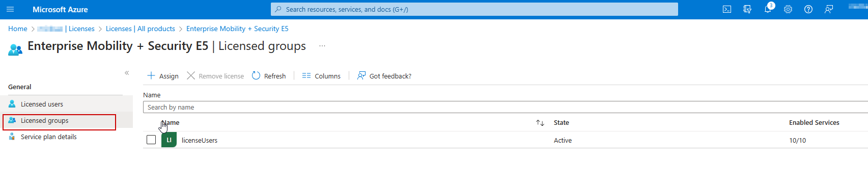
Task: Open the ellipsis next to page title
Action: (322, 46)
